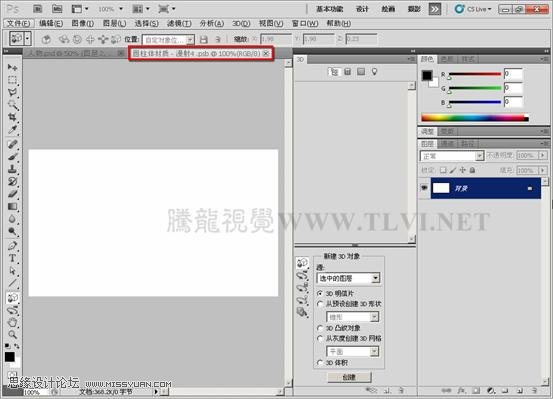Open the 3D(D) menu

[x=241, y=24]
